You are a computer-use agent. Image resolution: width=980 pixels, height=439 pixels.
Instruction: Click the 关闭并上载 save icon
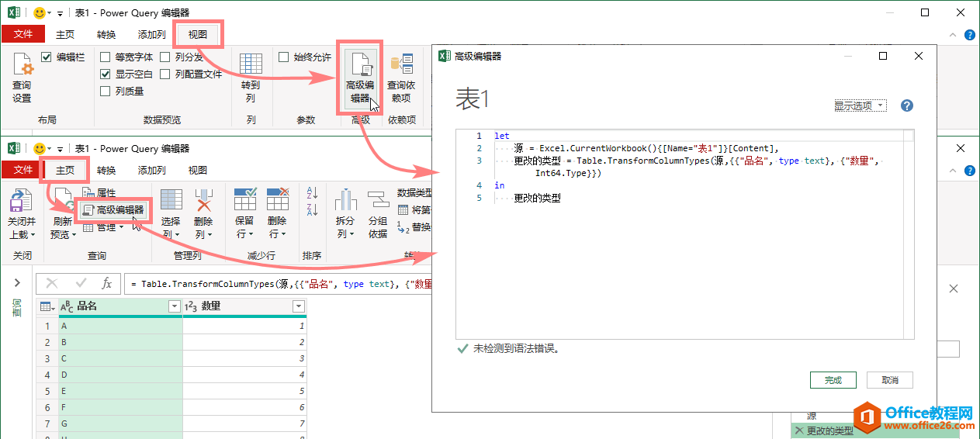tap(20, 201)
